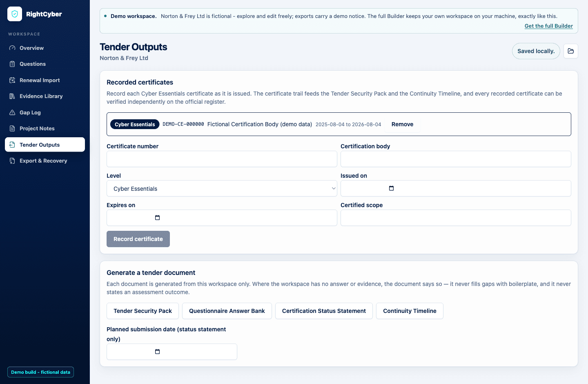Open Project Notes
This screenshot has width=588, height=384.
(45, 128)
